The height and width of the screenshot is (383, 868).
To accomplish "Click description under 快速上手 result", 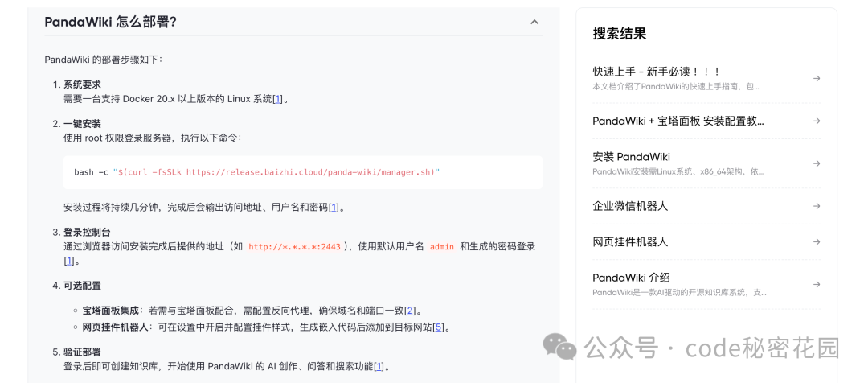I will (676, 87).
